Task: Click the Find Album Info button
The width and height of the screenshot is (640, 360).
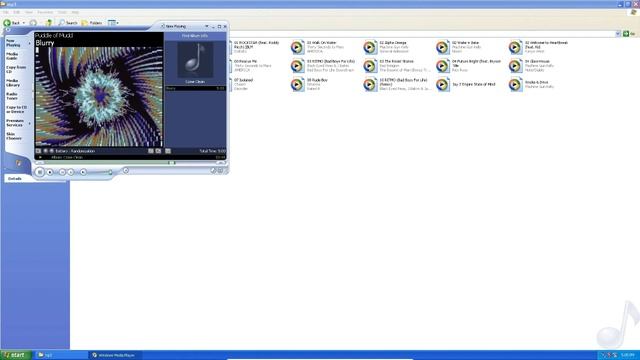Action: (195, 36)
